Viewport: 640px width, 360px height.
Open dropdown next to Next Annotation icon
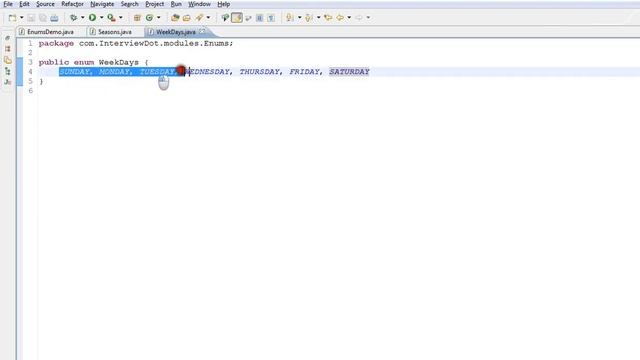tap(299, 18)
